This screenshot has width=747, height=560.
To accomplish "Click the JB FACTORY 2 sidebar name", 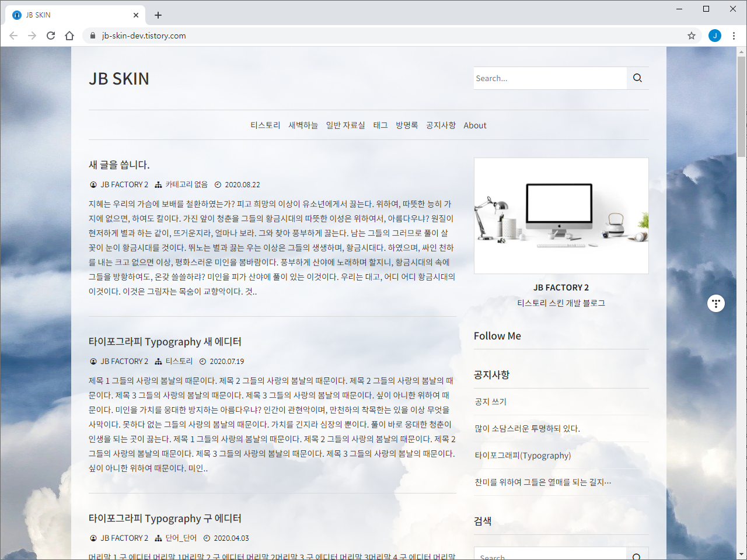I will pos(561,288).
